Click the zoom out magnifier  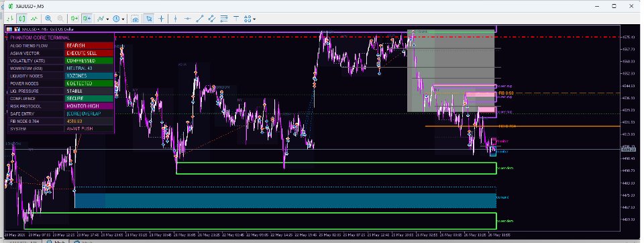coord(60,19)
